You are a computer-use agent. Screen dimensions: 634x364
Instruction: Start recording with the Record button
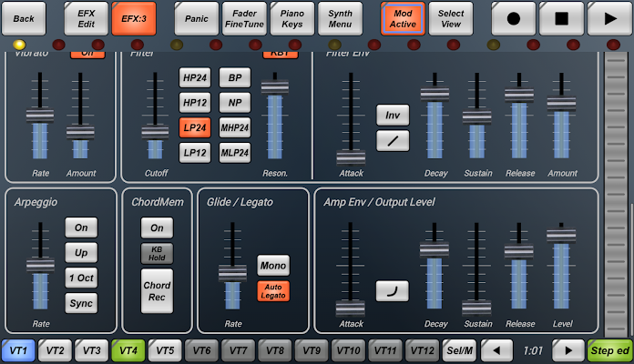pyautogui.click(x=513, y=18)
